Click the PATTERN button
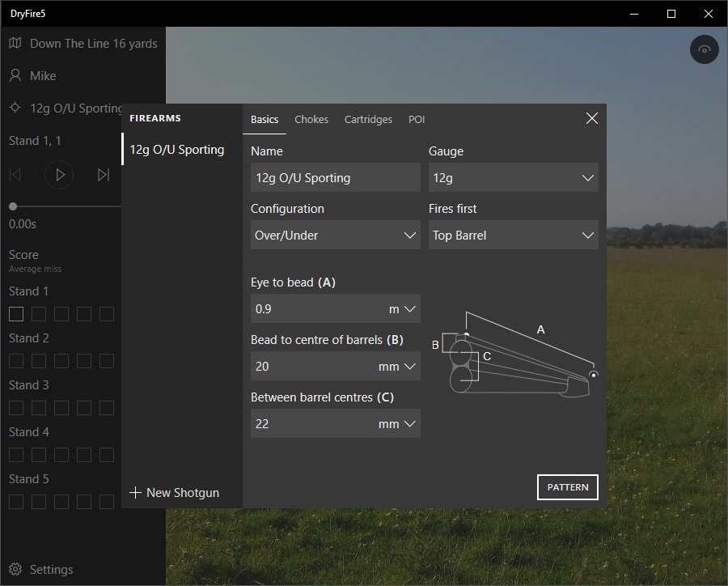The image size is (728, 586). pyautogui.click(x=567, y=487)
